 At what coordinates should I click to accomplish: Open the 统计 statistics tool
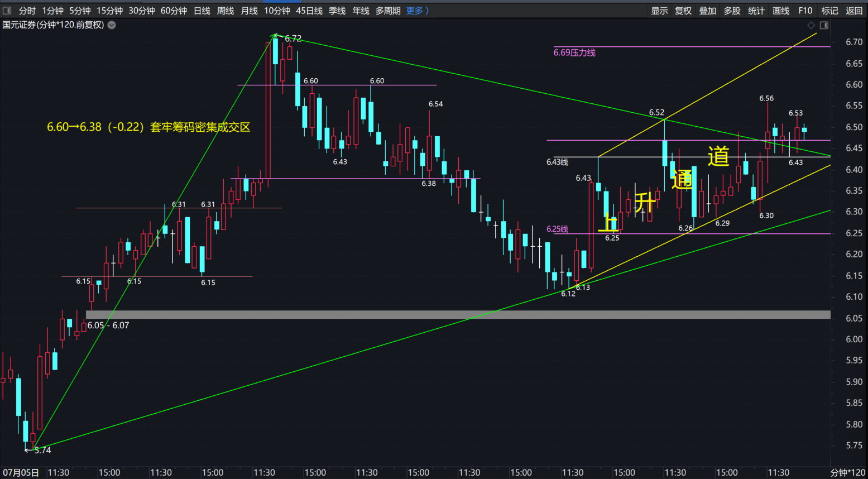pos(756,11)
